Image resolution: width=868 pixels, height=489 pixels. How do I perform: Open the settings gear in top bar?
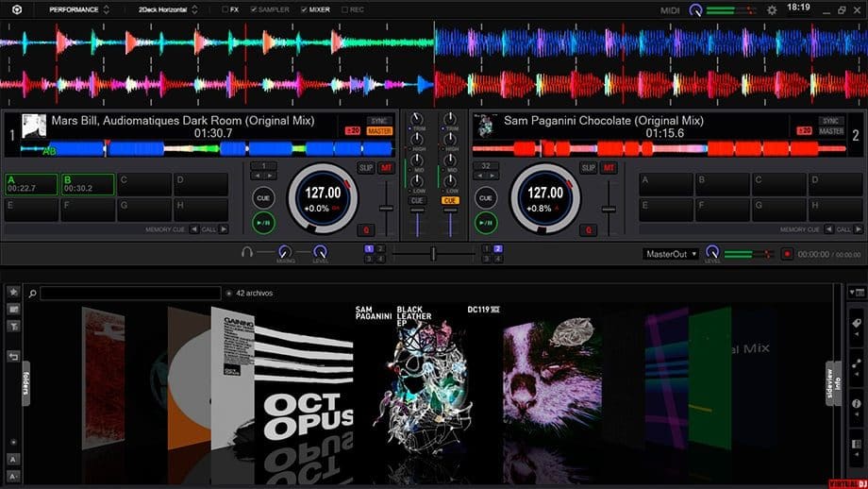[x=772, y=10]
